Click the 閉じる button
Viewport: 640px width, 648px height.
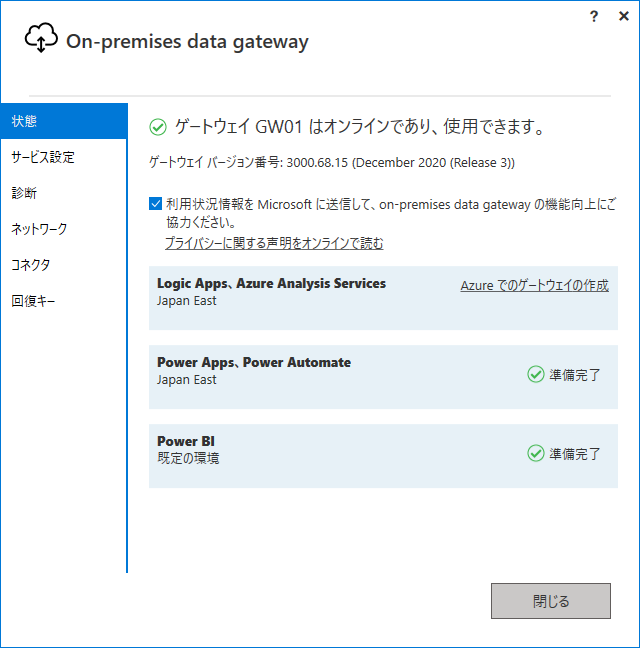(551, 601)
